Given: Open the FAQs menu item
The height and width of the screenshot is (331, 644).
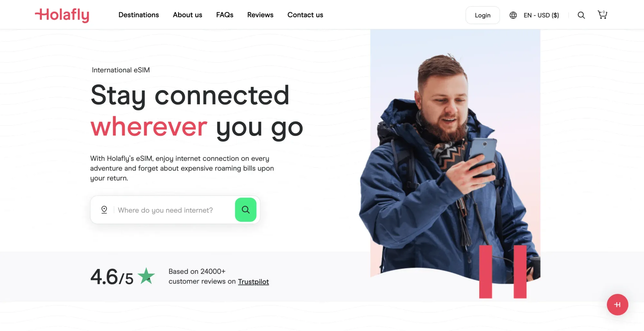Looking at the screenshot, I should [225, 15].
